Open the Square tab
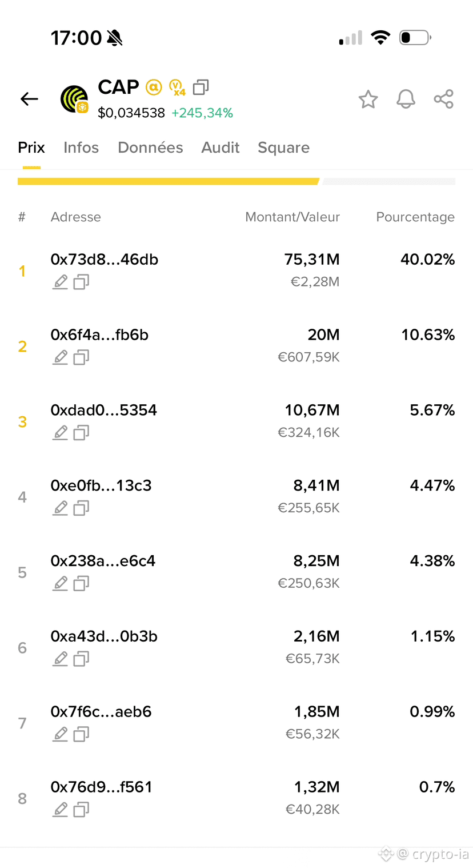The width and height of the screenshot is (473, 868). (x=283, y=148)
